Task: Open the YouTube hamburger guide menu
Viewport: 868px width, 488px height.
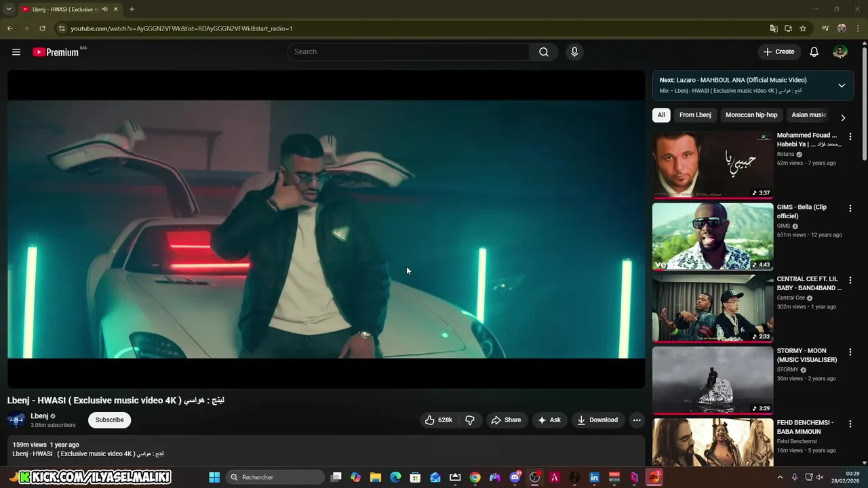Action: pos(16,52)
